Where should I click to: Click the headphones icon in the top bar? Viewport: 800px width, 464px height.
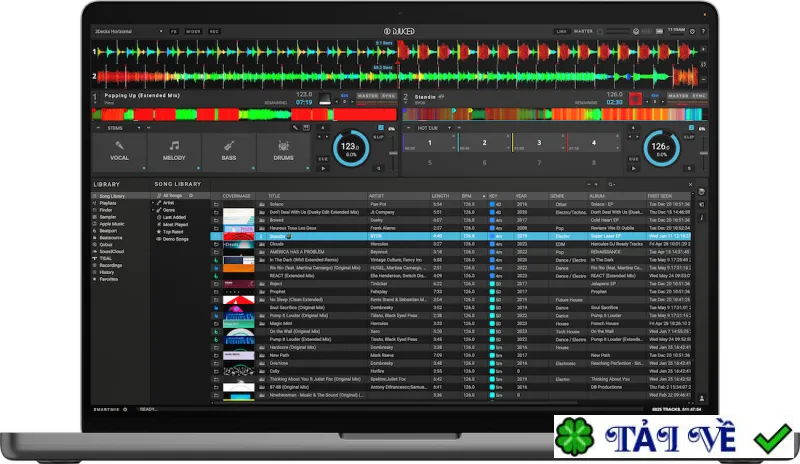tap(636, 31)
